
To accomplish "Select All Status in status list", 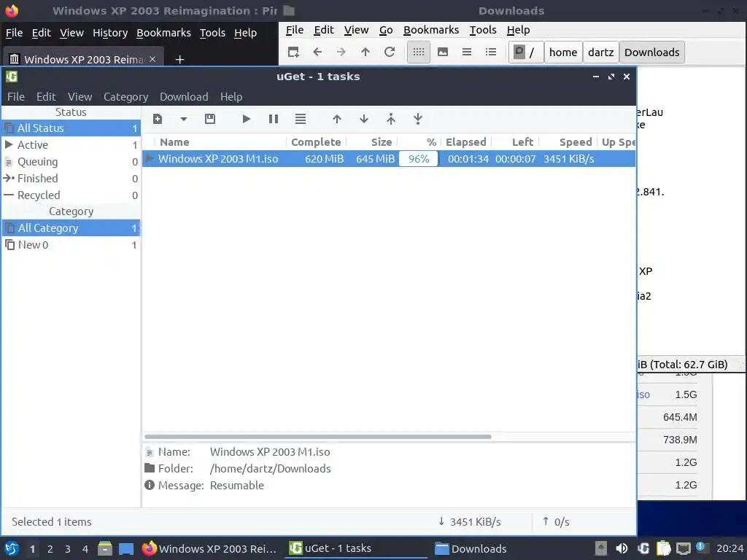I will point(71,128).
